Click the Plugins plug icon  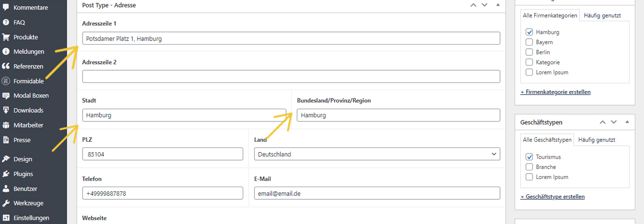pos(6,174)
